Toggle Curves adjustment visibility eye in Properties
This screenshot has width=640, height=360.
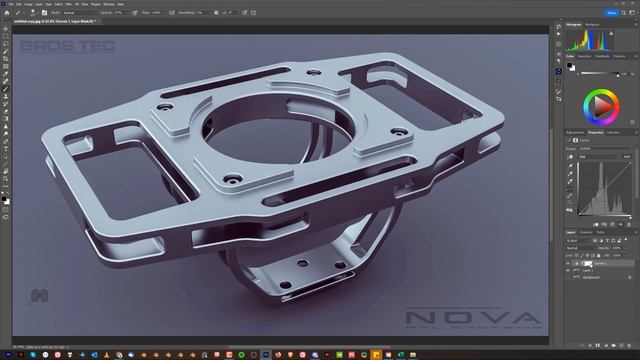620,224
